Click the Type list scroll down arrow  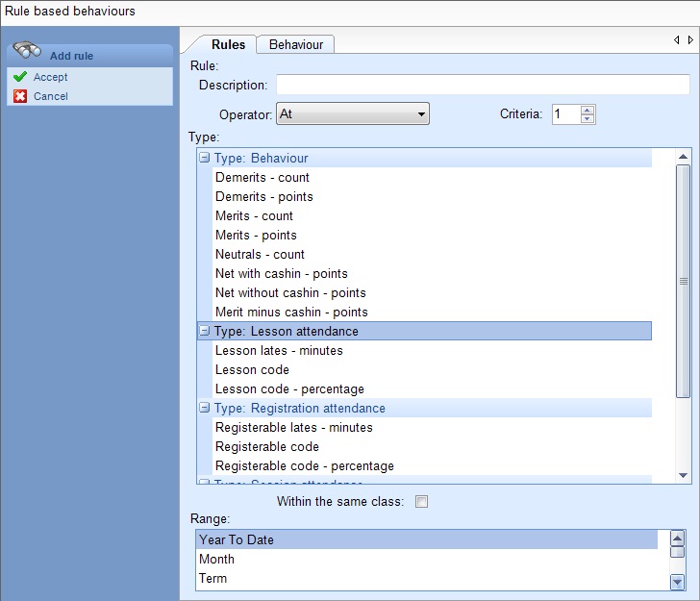683,475
